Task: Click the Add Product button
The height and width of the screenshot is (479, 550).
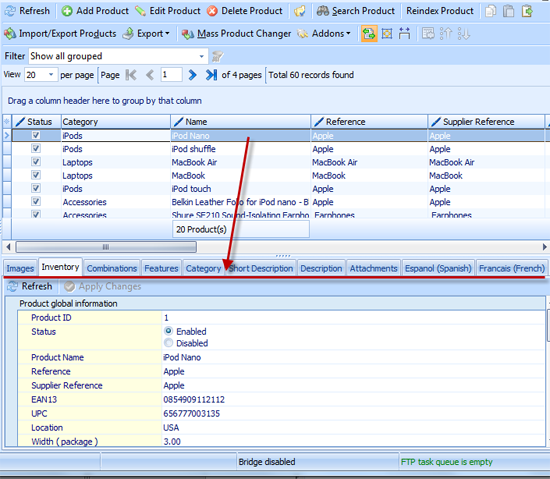Action: click(x=95, y=11)
